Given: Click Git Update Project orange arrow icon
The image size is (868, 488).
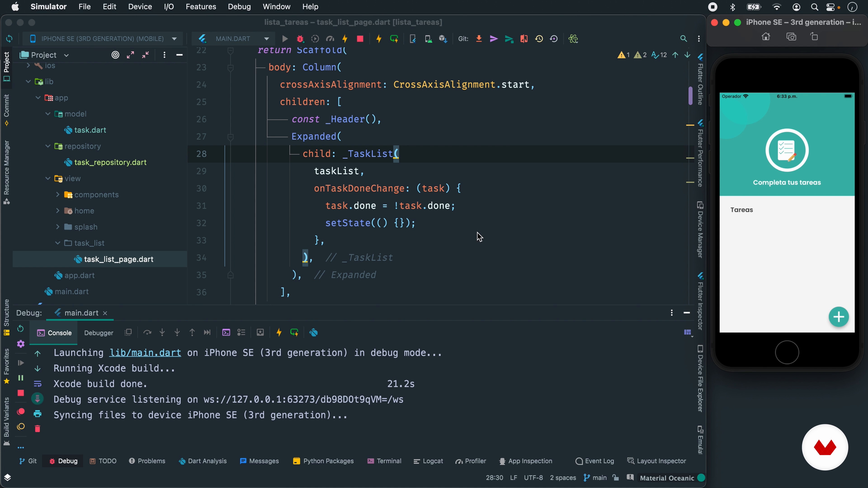Looking at the screenshot, I should click(x=479, y=39).
